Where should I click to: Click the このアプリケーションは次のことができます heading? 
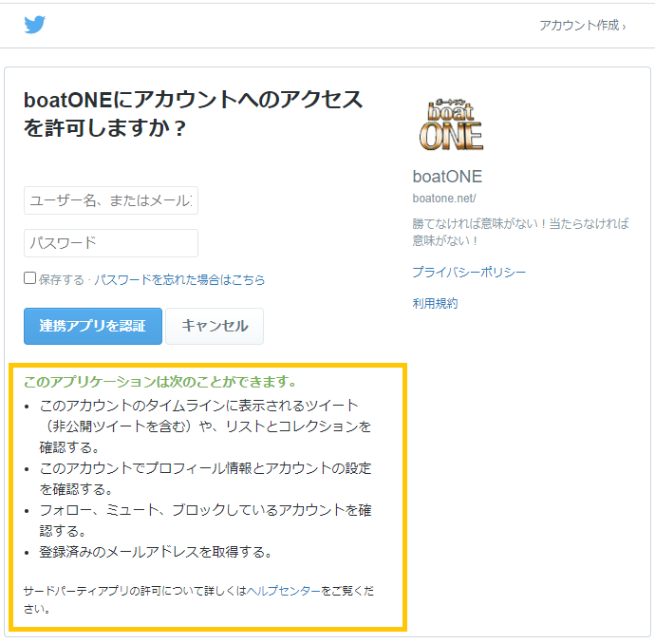160,382
